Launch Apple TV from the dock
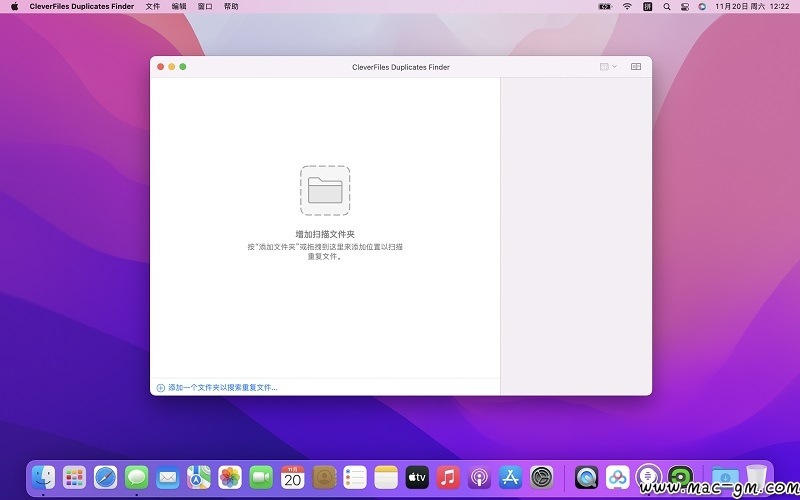The image size is (800, 500). (x=417, y=478)
